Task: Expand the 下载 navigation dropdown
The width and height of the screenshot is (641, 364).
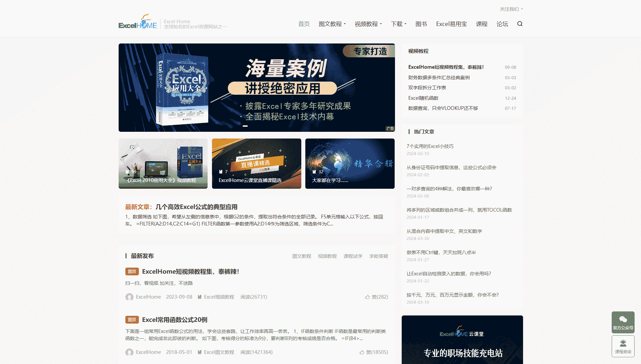Action: [x=399, y=24]
